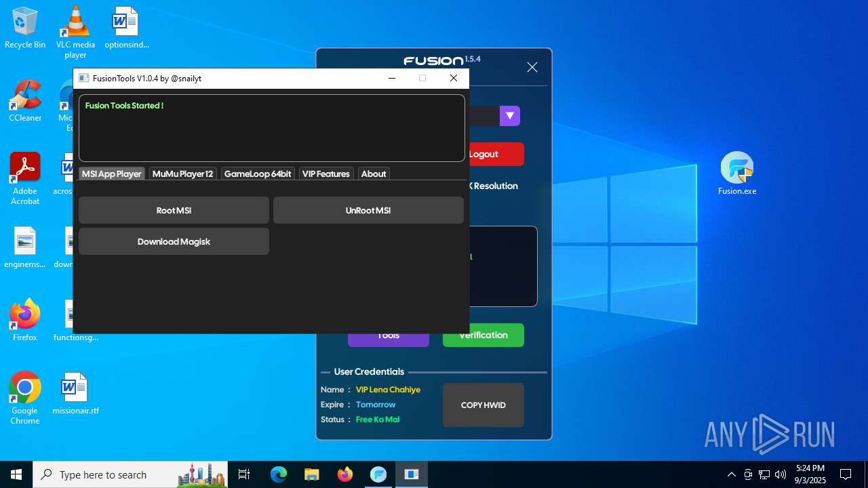Switch to the GameLoop 64bit tab
This screenshot has width=868, height=488.
tap(258, 174)
